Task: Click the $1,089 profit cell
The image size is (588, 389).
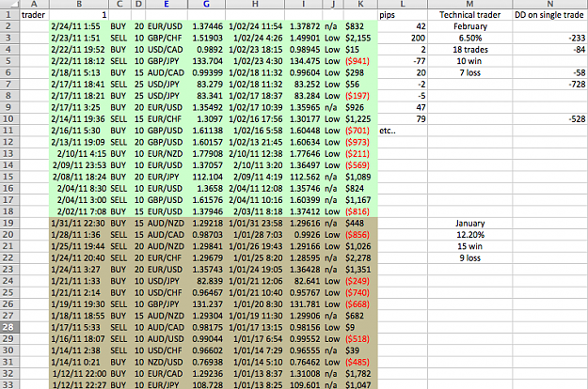Action: coord(360,177)
